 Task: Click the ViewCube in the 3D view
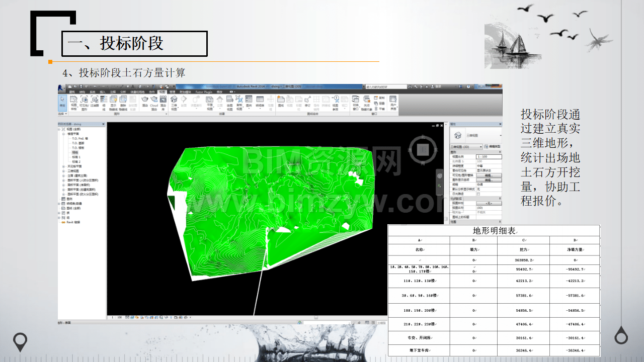pos(424,149)
